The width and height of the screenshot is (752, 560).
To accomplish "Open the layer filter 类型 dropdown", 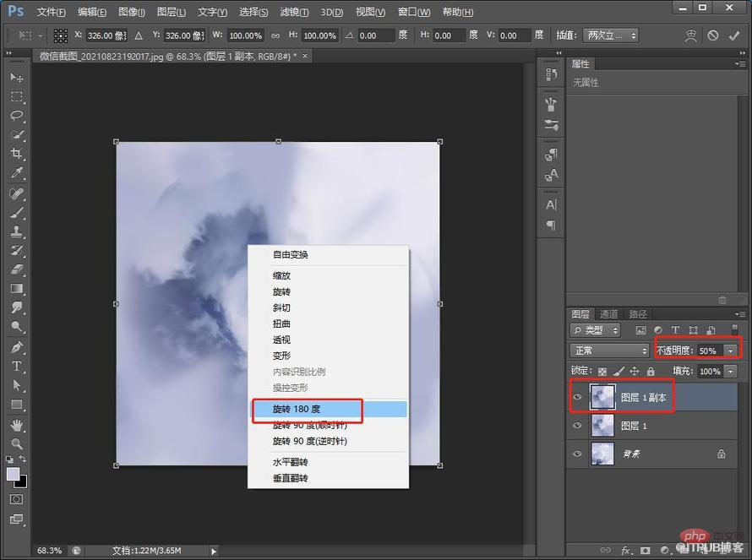I will point(595,330).
